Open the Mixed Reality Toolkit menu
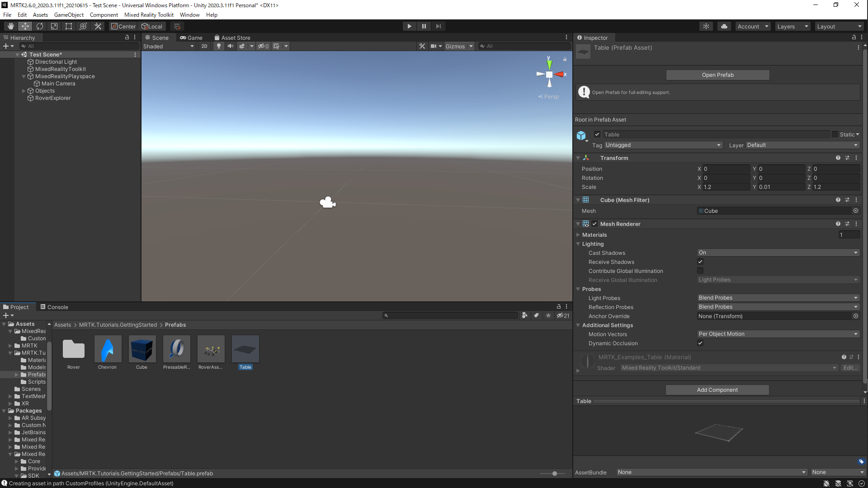Image resolution: width=868 pixels, height=488 pixels. (x=149, y=15)
